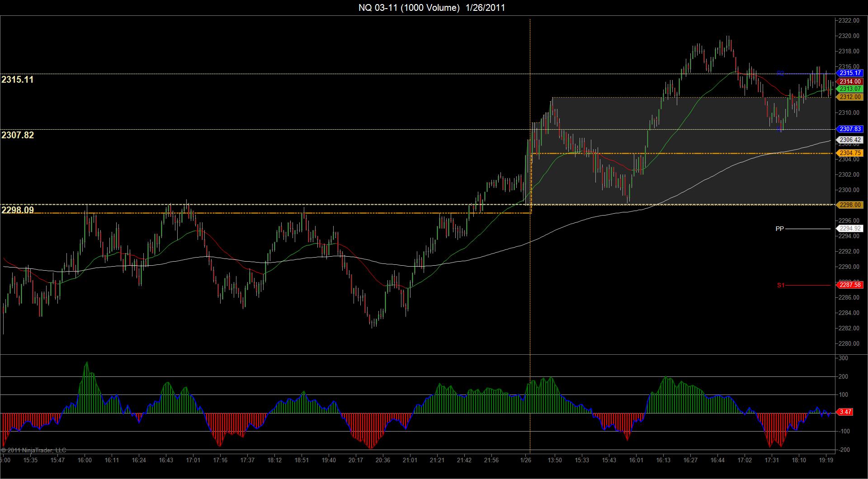
Task: Select the red 2287.58 S1 price marker
Action: pyautogui.click(x=850, y=285)
